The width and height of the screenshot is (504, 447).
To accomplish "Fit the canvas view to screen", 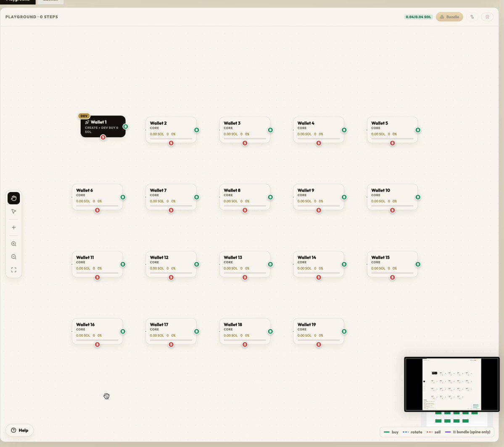I will [13, 270].
